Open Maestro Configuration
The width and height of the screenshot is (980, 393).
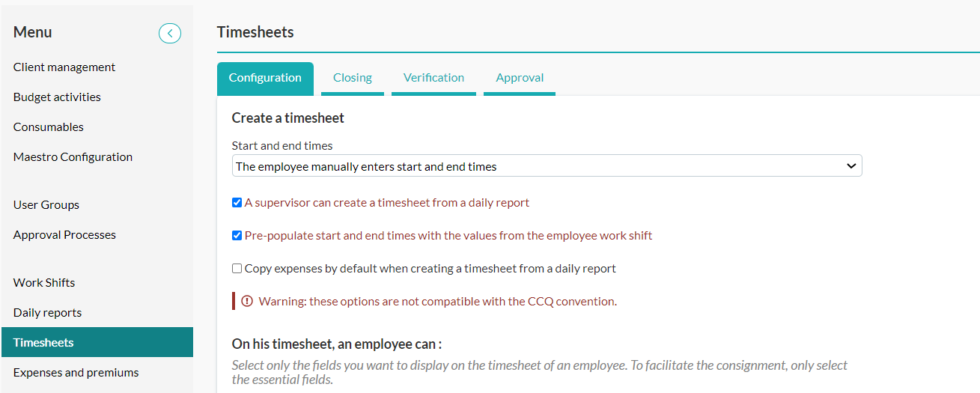click(x=73, y=156)
